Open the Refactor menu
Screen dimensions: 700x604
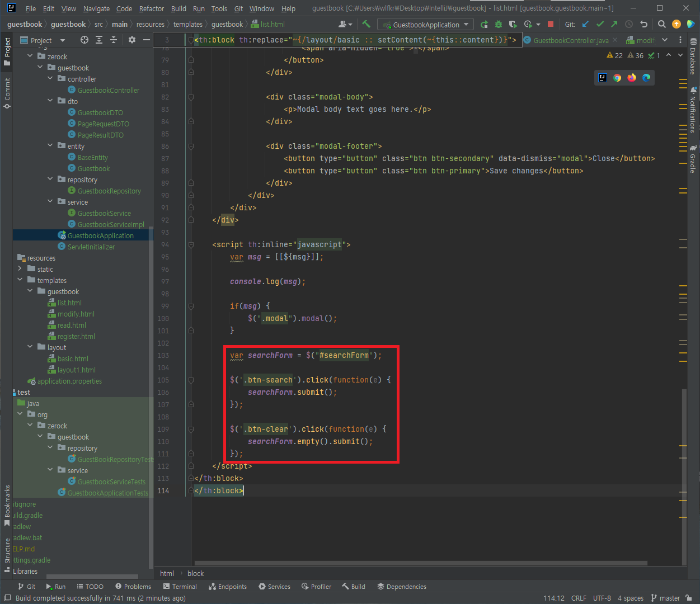[x=152, y=8]
